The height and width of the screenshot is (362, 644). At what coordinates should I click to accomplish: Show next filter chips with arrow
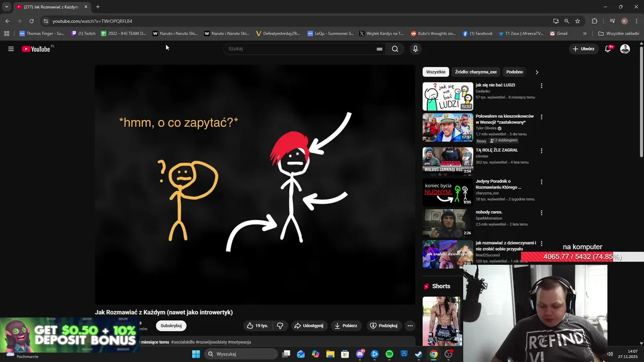point(537,72)
